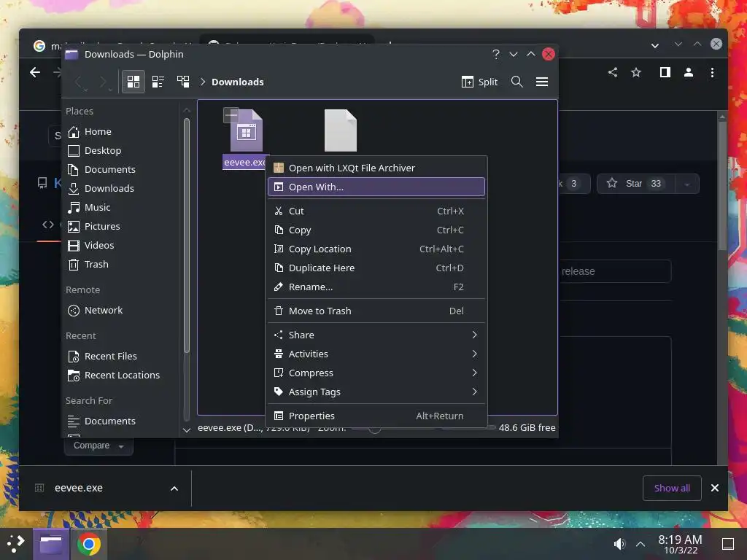The width and height of the screenshot is (747, 560).
Task: Choose Cut in context menu
Action: 376,211
